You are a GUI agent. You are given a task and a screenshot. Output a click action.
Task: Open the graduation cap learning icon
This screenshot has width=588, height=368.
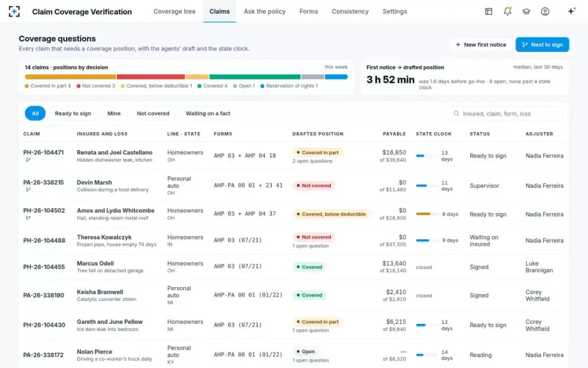click(x=526, y=11)
